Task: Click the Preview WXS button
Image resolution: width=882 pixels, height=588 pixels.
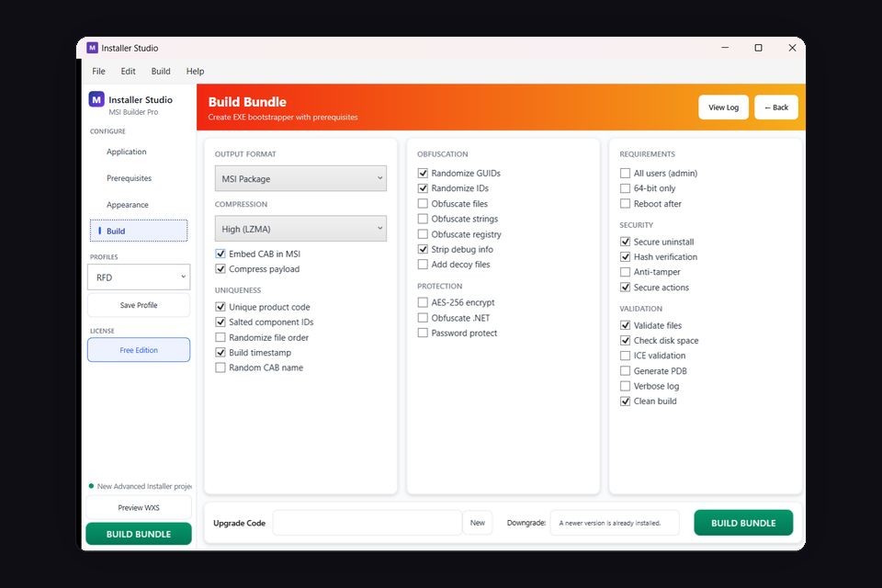Action: [x=138, y=507]
